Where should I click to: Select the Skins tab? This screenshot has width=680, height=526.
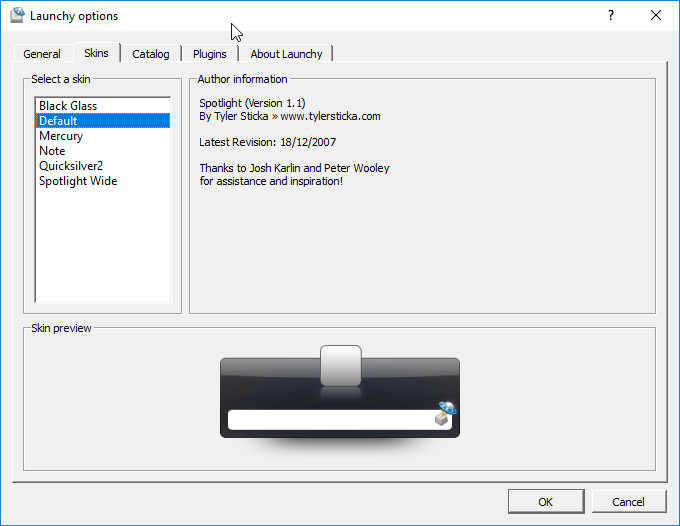96,53
